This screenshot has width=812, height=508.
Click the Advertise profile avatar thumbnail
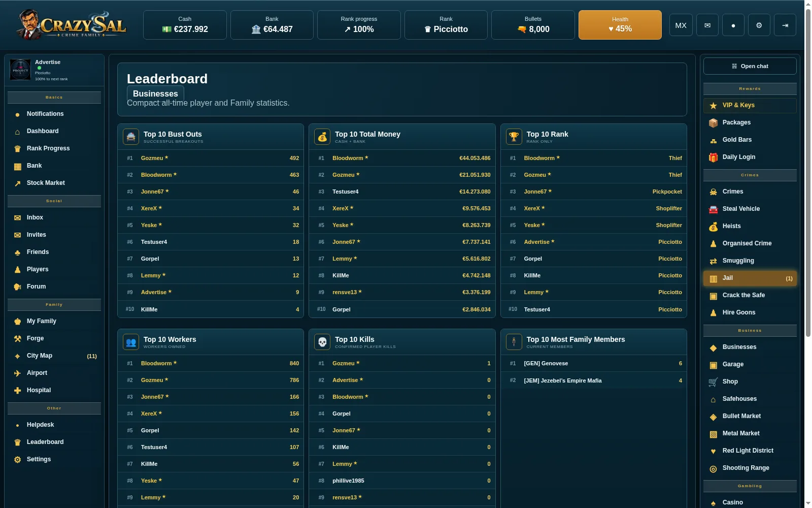[x=20, y=70]
